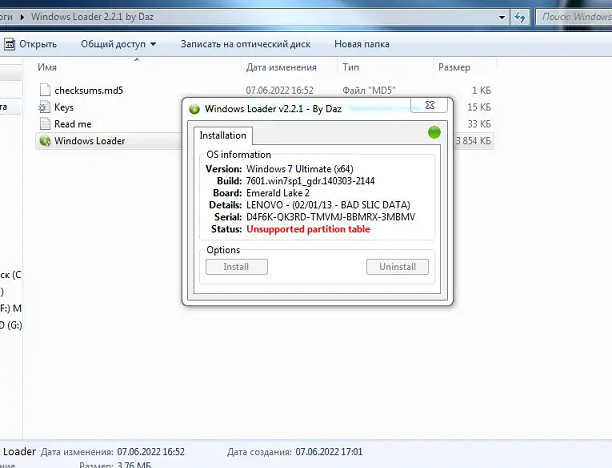Click the Read me file icon

coord(44,124)
